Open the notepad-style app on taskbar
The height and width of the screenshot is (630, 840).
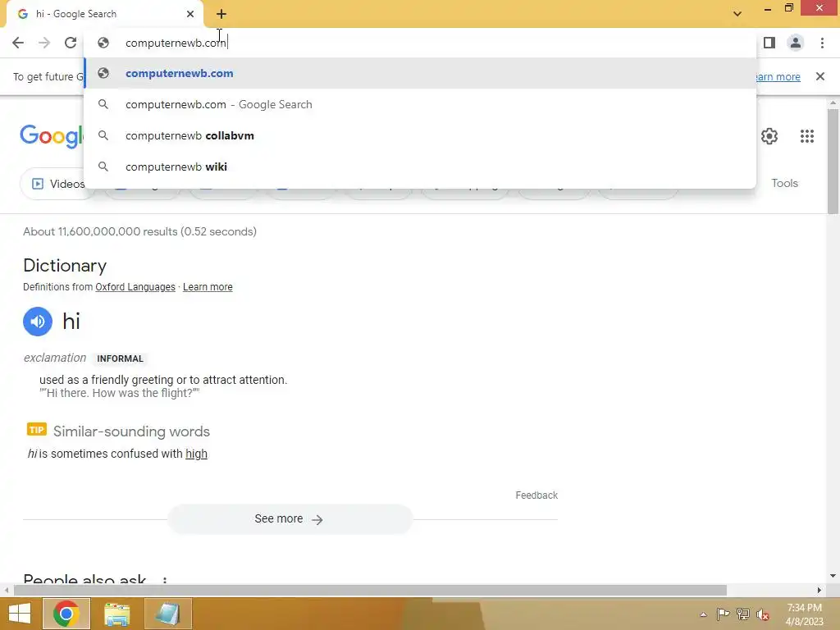point(167,614)
